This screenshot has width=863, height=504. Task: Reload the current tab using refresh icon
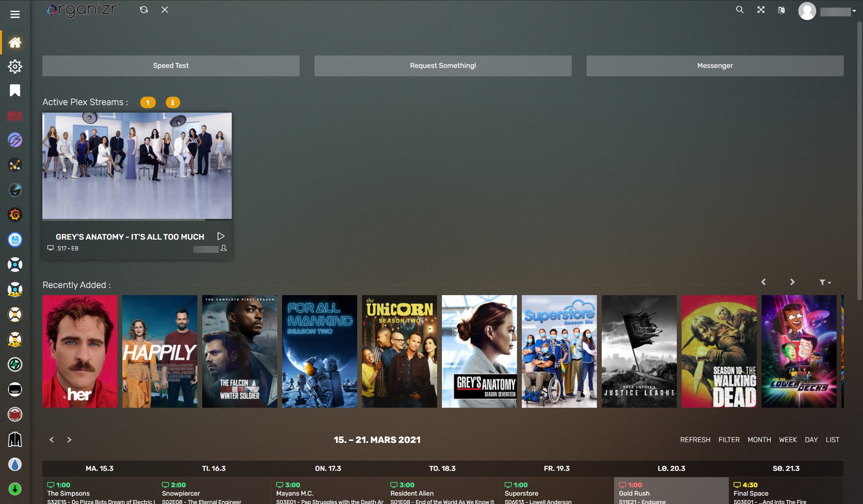click(144, 10)
